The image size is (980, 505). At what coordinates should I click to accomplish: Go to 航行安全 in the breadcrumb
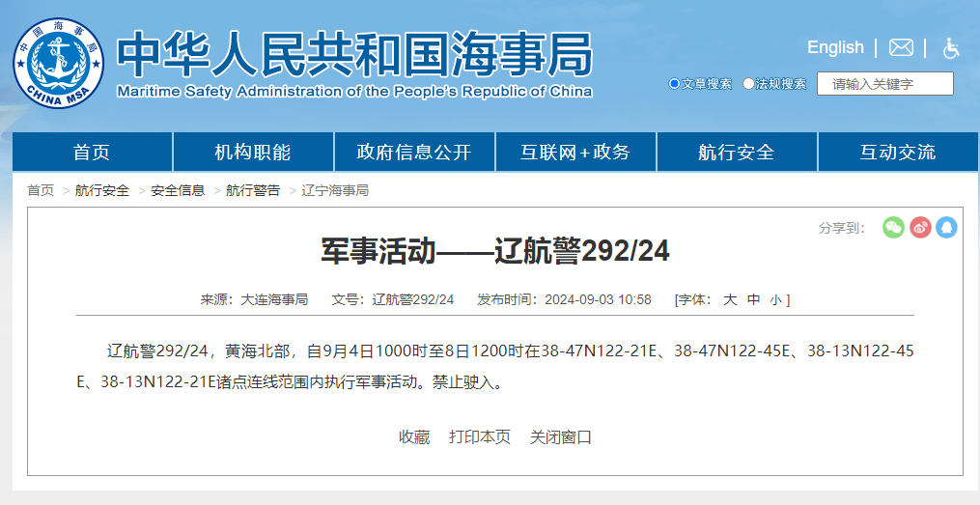102,190
